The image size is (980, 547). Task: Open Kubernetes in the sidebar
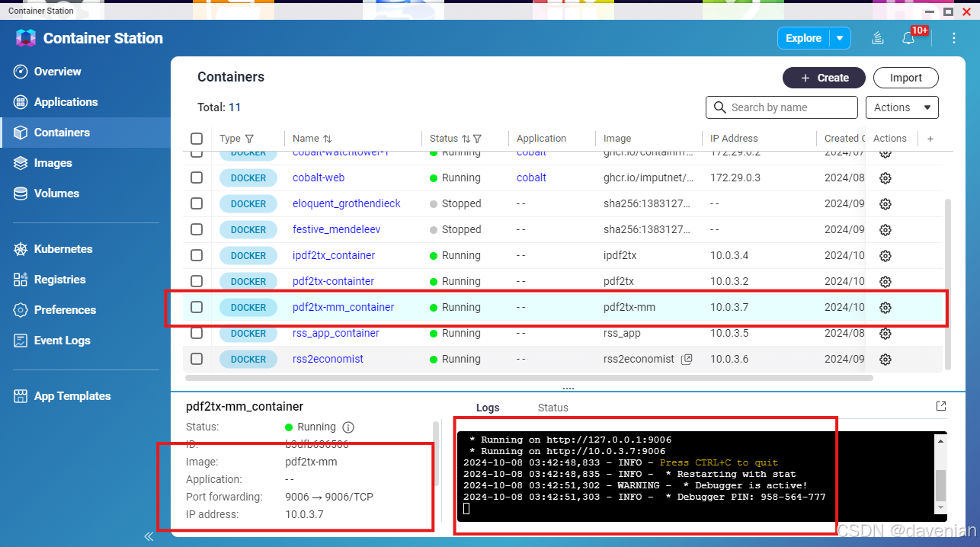63,249
